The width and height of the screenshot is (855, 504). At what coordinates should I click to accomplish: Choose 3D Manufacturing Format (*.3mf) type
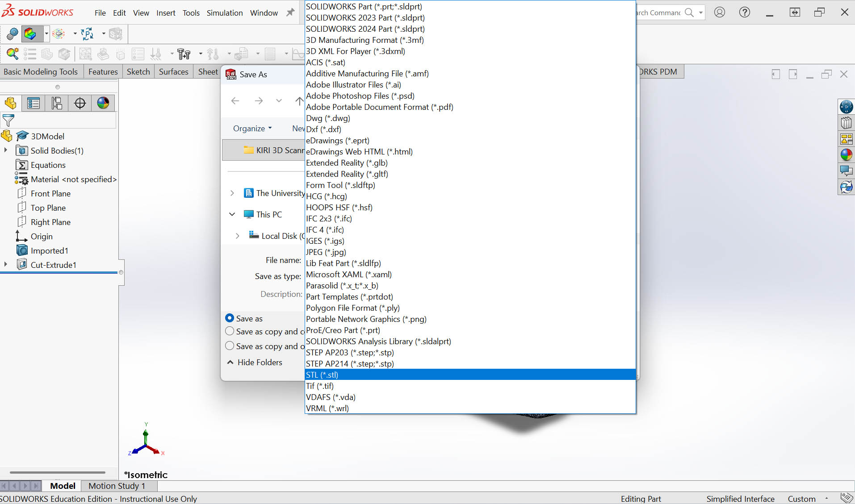[x=470, y=40]
